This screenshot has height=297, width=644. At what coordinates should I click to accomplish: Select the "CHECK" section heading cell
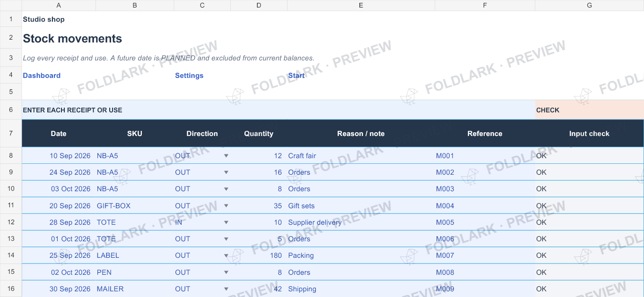click(x=590, y=110)
